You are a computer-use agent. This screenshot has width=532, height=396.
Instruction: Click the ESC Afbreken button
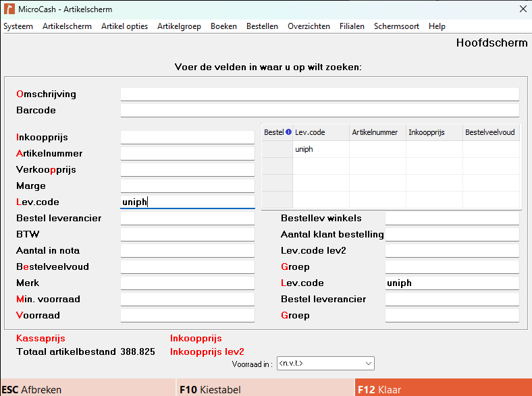coord(88,387)
